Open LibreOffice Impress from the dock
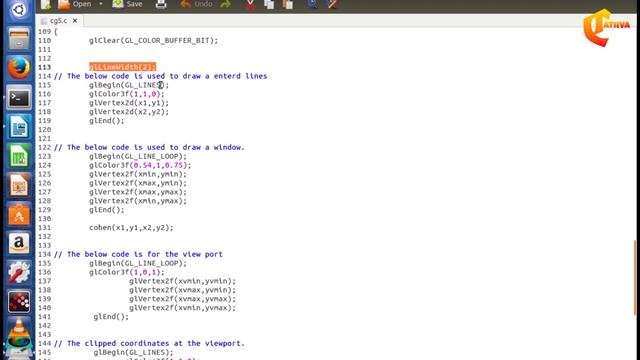The width and height of the screenshot is (640, 360). pyautogui.click(x=19, y=186)
